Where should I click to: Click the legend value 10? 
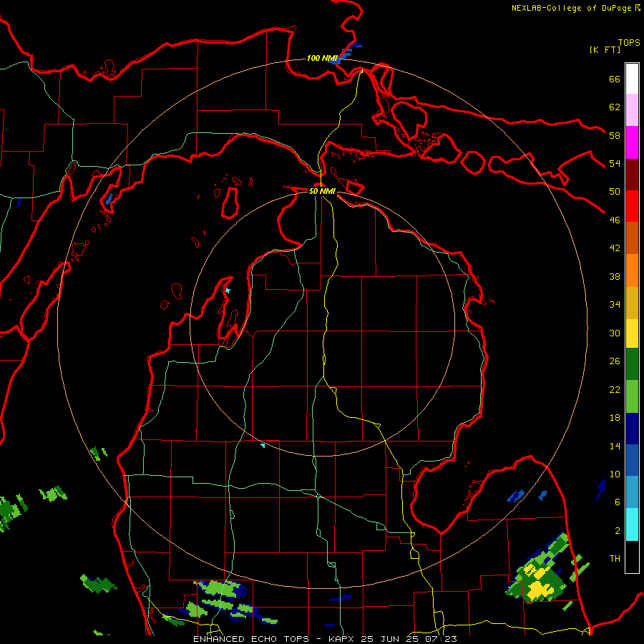pyautogui.click(x=615, y=474)
